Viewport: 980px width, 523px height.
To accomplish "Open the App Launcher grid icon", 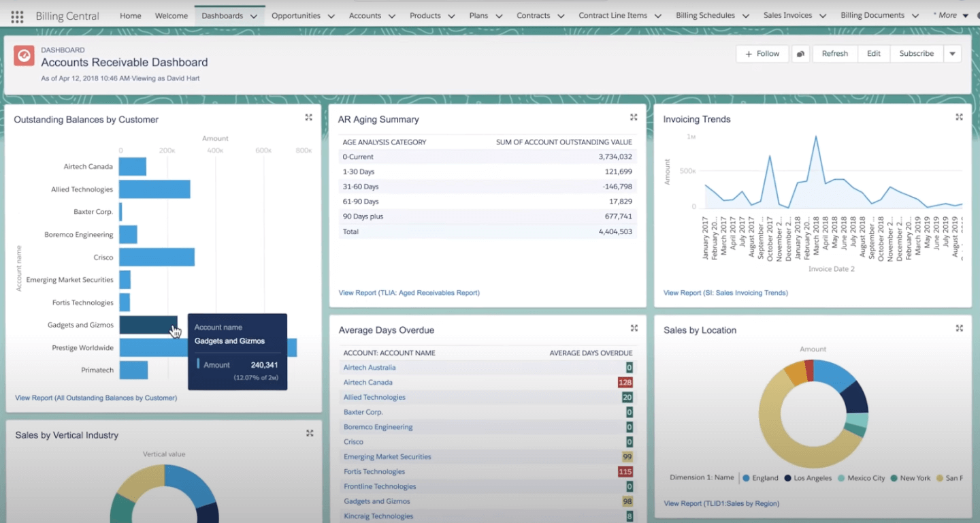I will coord(17,16).
